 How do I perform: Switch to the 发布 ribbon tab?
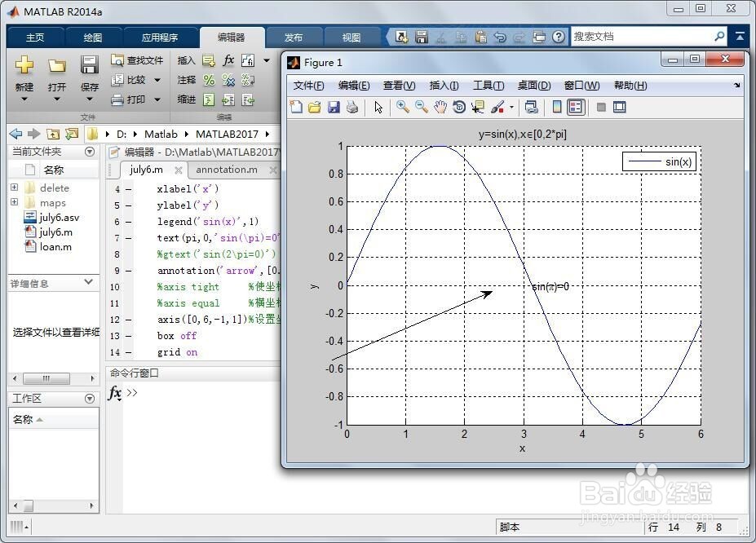(293, 38)
